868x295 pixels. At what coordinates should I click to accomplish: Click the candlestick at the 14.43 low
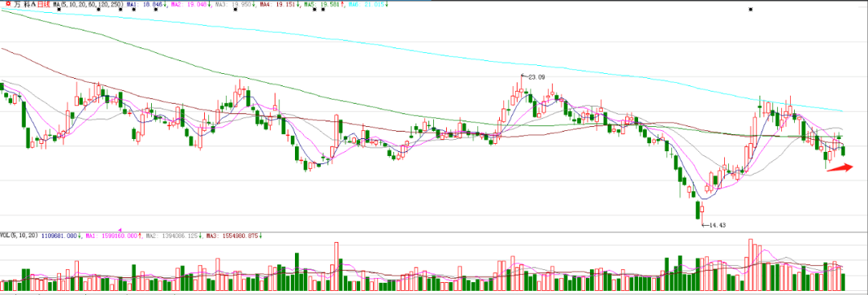702,213
